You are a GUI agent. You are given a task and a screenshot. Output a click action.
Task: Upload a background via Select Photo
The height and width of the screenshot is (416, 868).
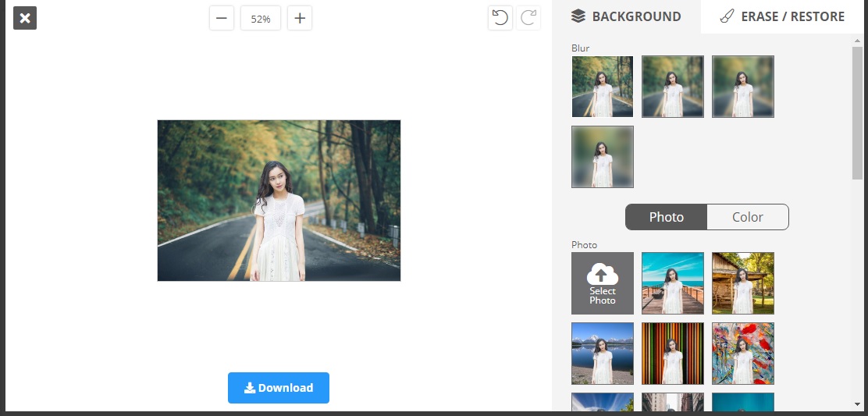603,283
